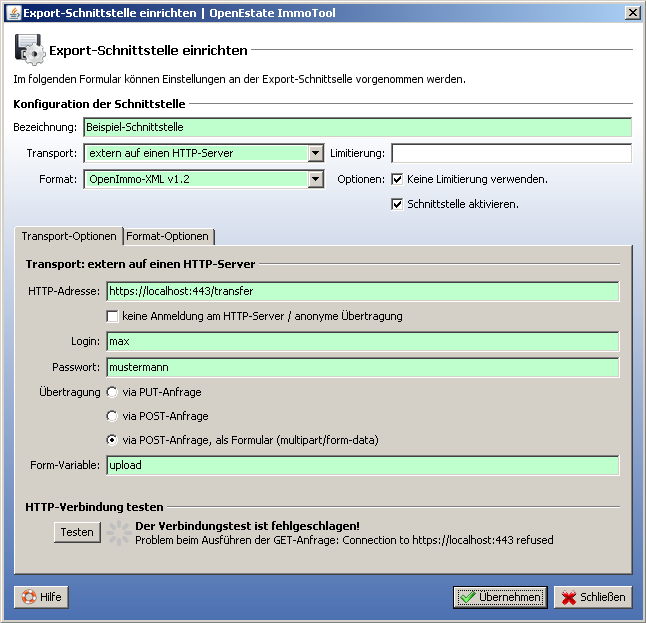
Task: Enable anonymous transfer without HTTP login checkbox
Action: [112, 316]
